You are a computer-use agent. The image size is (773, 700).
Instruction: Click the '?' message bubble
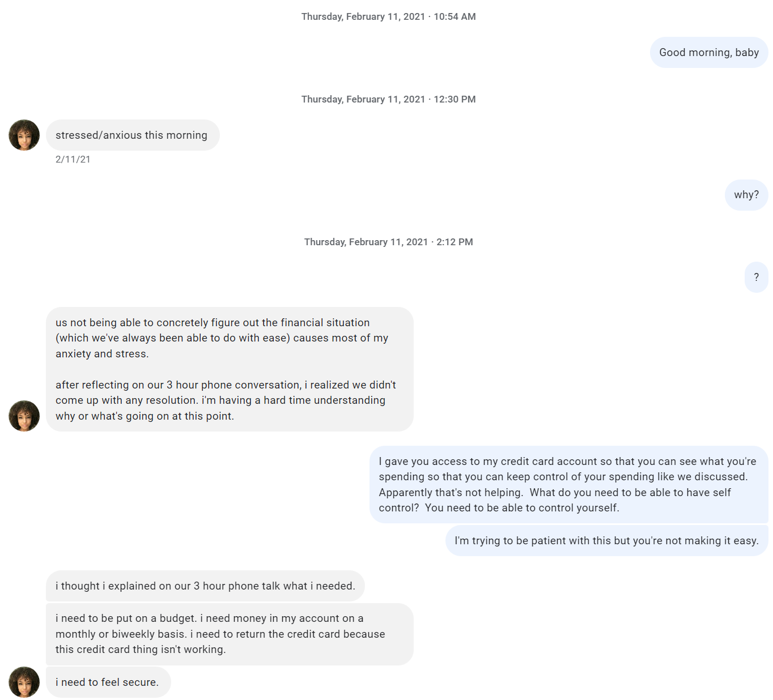point(756,277)
